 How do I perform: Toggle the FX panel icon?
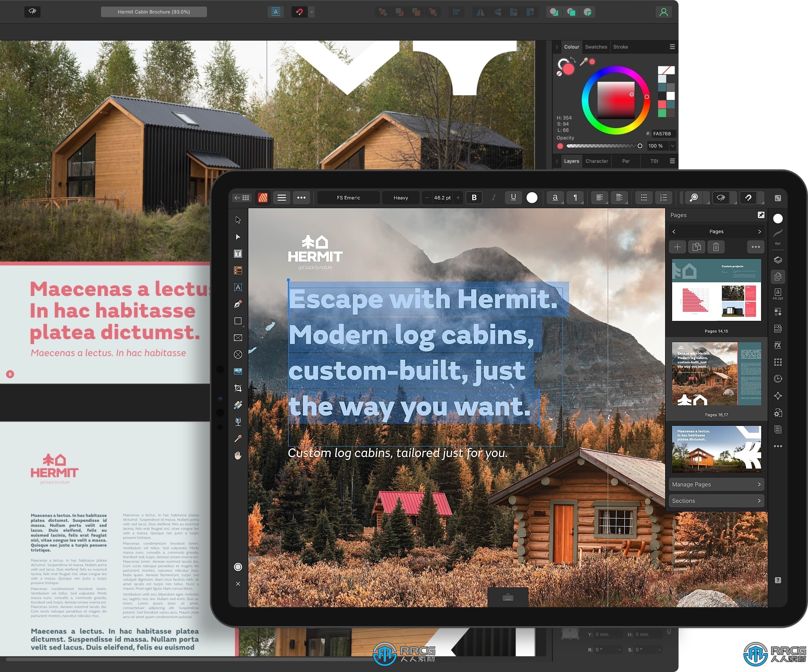pyautogui.click(x=778, y=345)
